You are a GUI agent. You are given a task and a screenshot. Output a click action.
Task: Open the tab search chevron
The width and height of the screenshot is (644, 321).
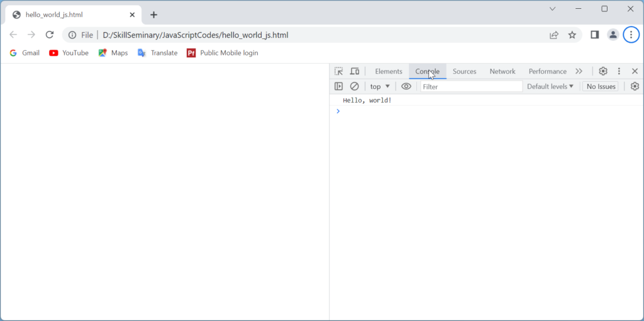553,9
